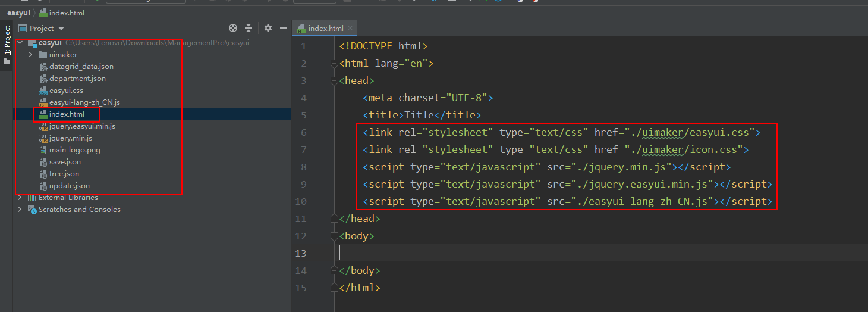Click the tree.json file icon
868x312 pixels.
pyautogui.click(x=43, y=174)
